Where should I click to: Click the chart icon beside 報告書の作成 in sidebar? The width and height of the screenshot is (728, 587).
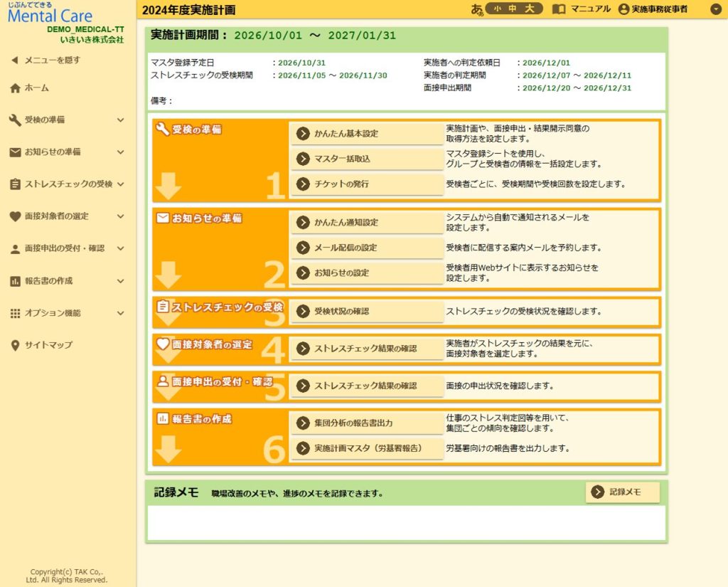click(16, 281)
